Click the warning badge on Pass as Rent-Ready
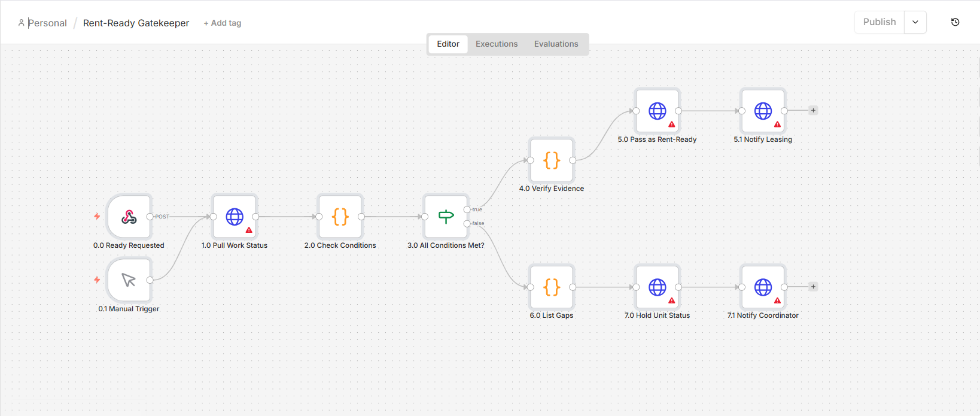Viewport: 980px width, 416px height. coord(672,125)
